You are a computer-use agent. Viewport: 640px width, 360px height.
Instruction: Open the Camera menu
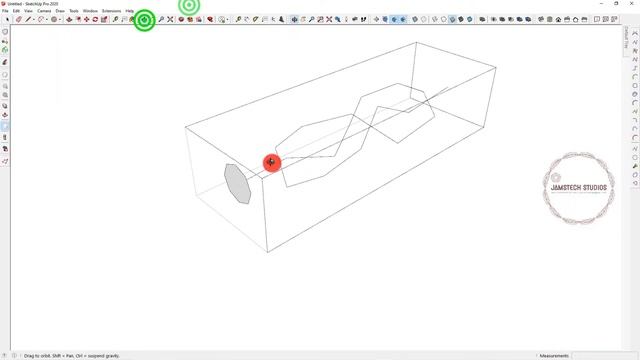point(44,11)
